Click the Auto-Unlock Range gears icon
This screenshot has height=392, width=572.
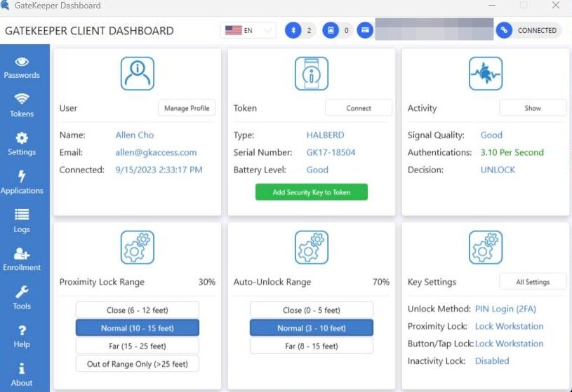click(312, 248)
